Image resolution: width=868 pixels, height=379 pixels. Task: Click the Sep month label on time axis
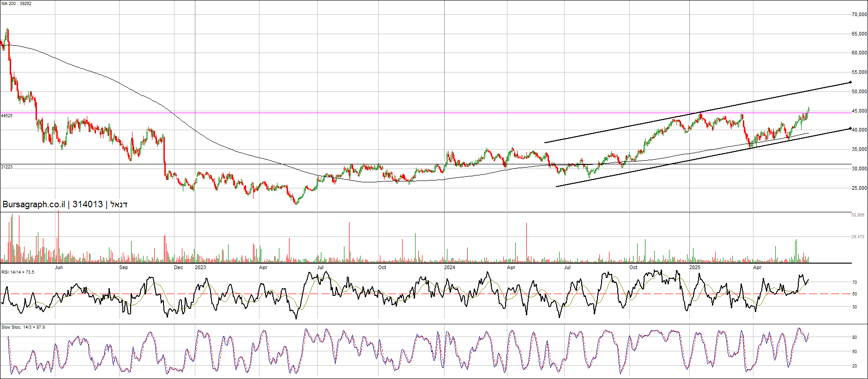[x=123, y=267]
